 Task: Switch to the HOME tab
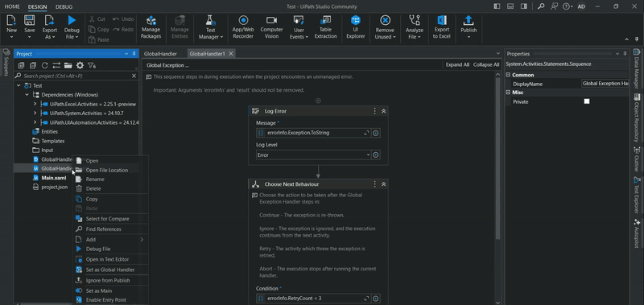click(12, 6)
